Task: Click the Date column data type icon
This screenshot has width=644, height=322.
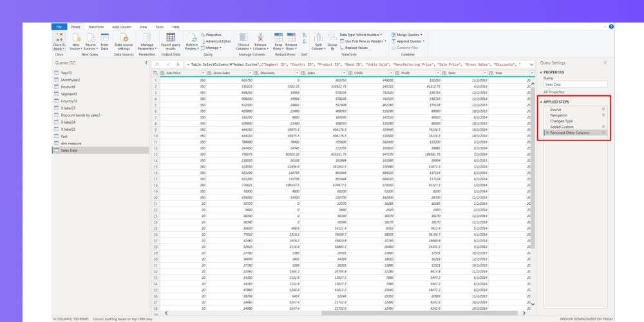Action: (445, 73)
